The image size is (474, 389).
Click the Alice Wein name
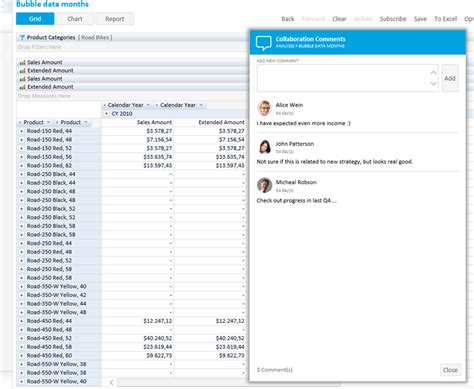(x=289, y=105)
